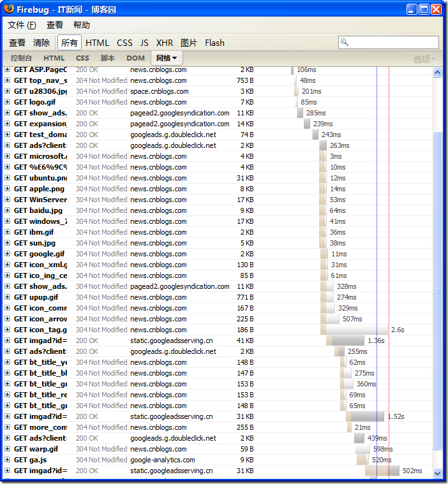
Task: Switch to the HTML panel tab
Action: click(x=54, y=58)
